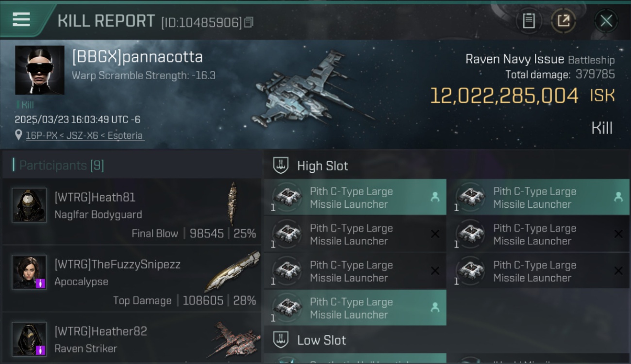631x364 pixels.
Task: Open the hamburger menu at top left
Action: pyautogui.click(x=21, y=19)
